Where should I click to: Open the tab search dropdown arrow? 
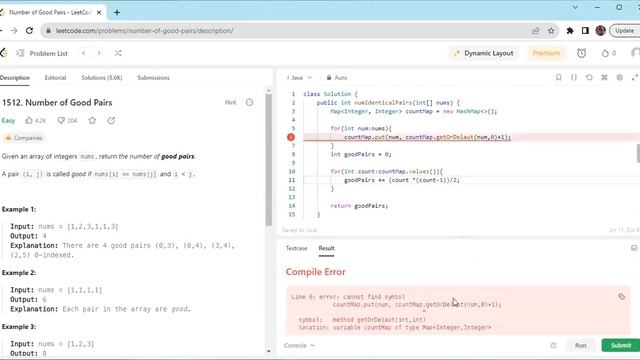pyautogui.click(x=575, y=7)
